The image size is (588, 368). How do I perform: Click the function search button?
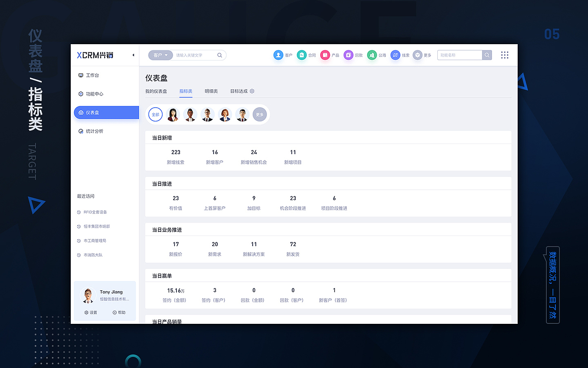(487, 55)
